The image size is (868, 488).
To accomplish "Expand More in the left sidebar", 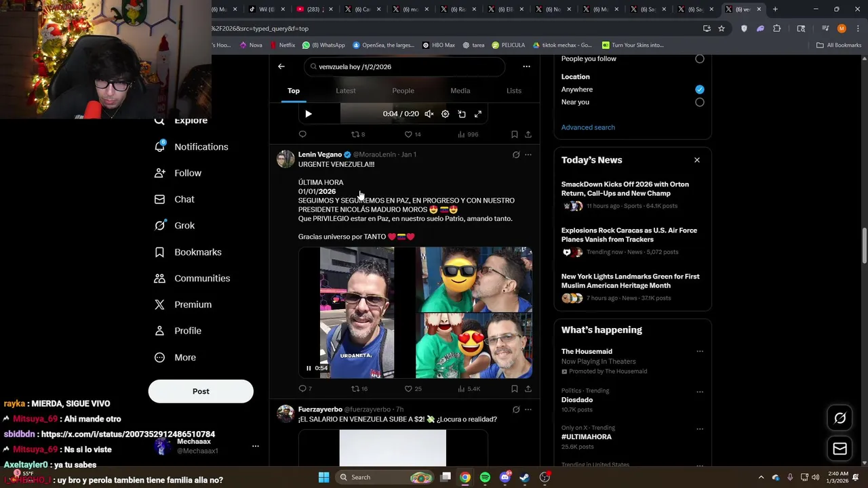I will pyautogui.click(x=175, y=357).
